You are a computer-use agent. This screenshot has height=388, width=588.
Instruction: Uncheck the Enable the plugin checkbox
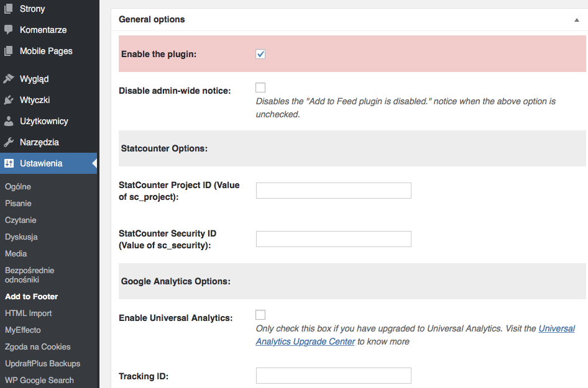tap(260, 54)
